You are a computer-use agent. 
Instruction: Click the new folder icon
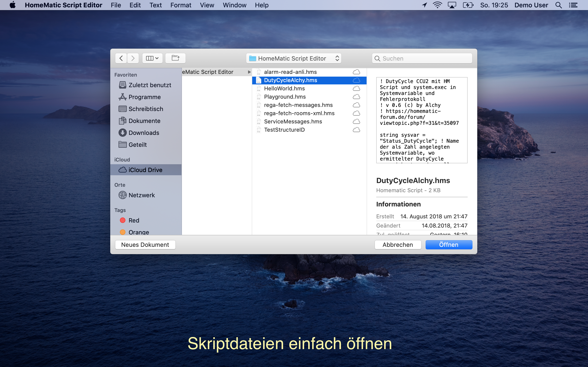point(175,58)
